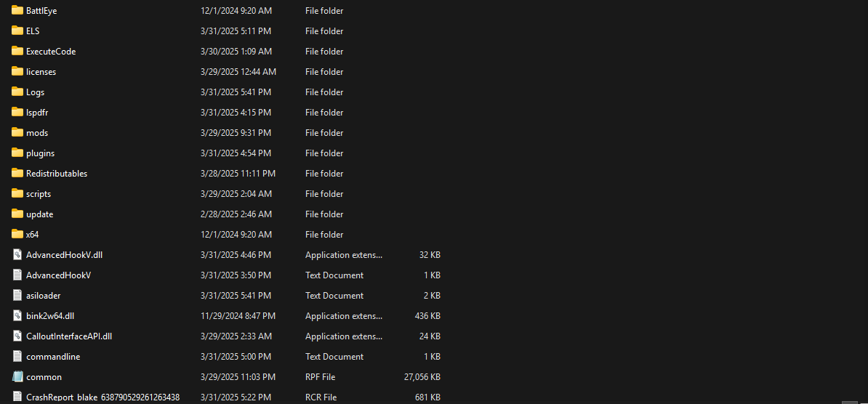Select the licenses folder name
This screenshot has width=868, height=404.
click(41, 72)
